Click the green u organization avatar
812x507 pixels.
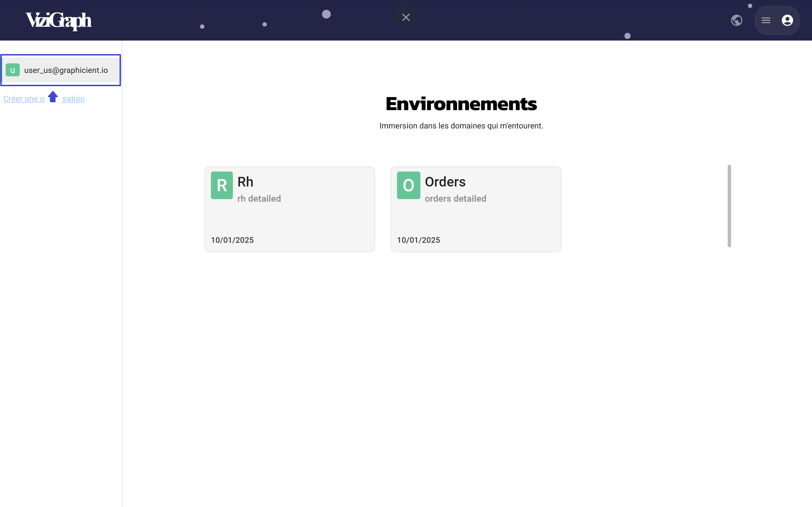coord(13,70)
